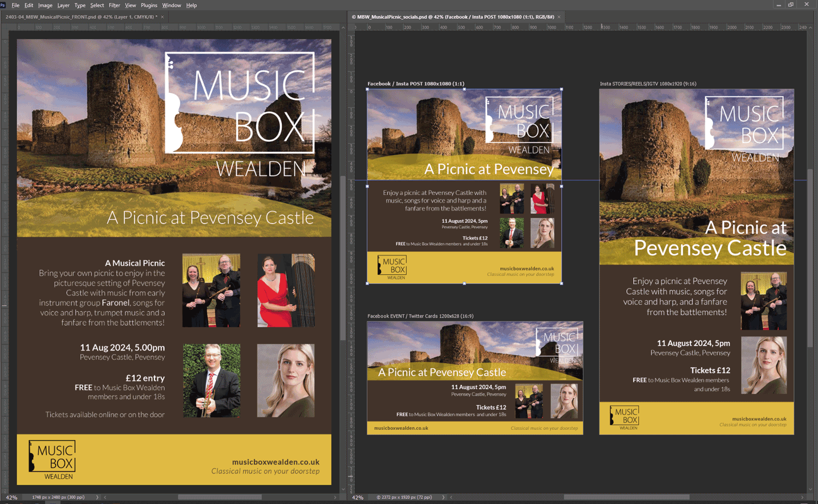The height and width of the screenshot is (504, 818).
Task: Click the 42% zoom field of the FRONT document
Action: (12, 498)
